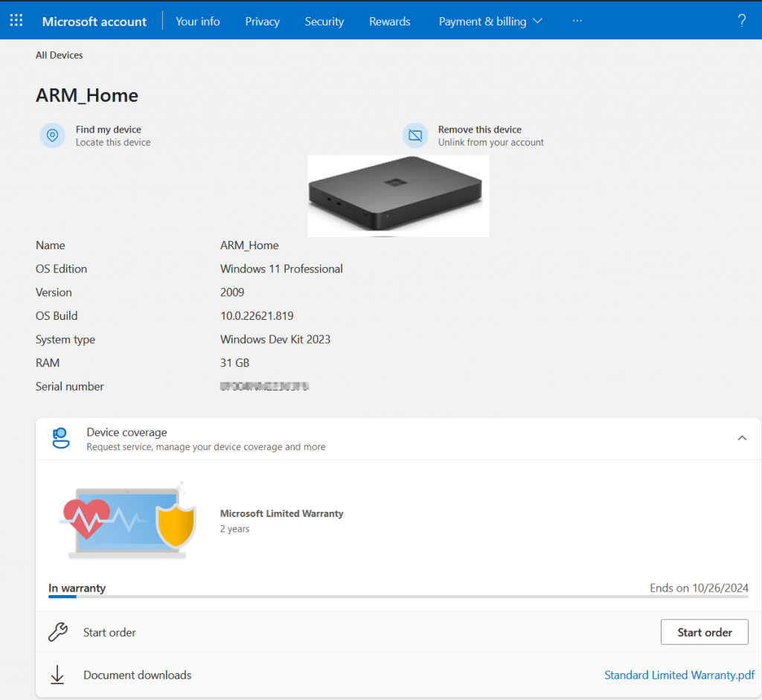The height and width of the screenshot is (700, 762).
Task: Click the In warranty progress bar
Action: click(x=398, y=597)
